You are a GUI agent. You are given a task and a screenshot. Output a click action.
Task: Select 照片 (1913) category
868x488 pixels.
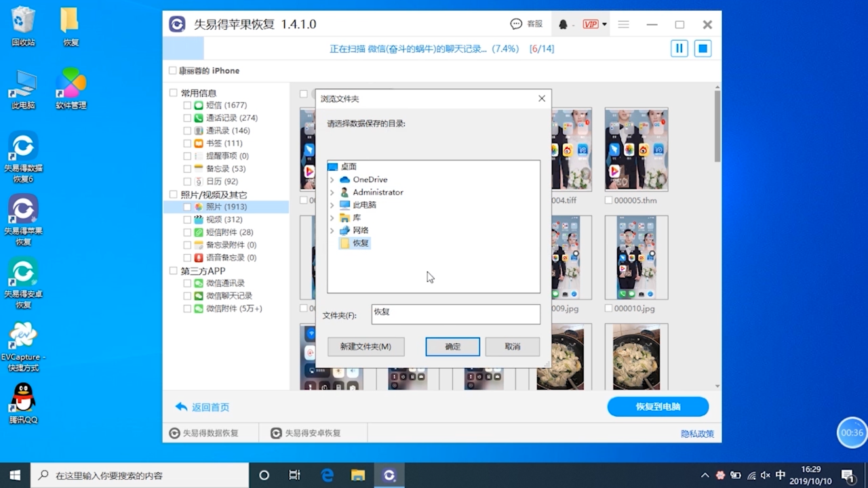point(226,207)
